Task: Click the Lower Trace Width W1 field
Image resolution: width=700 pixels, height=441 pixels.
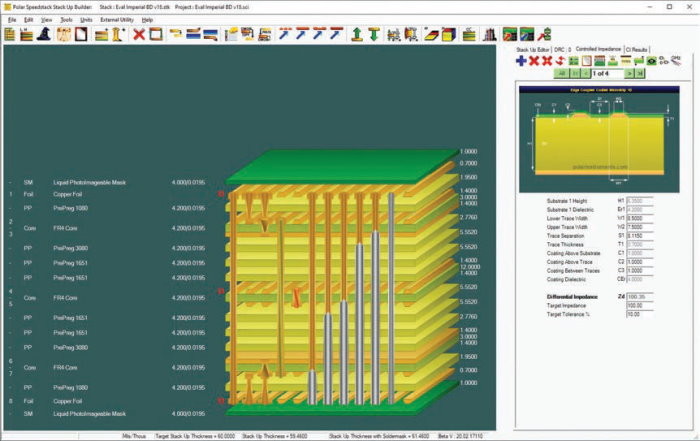Action: [x=640, y=218]
